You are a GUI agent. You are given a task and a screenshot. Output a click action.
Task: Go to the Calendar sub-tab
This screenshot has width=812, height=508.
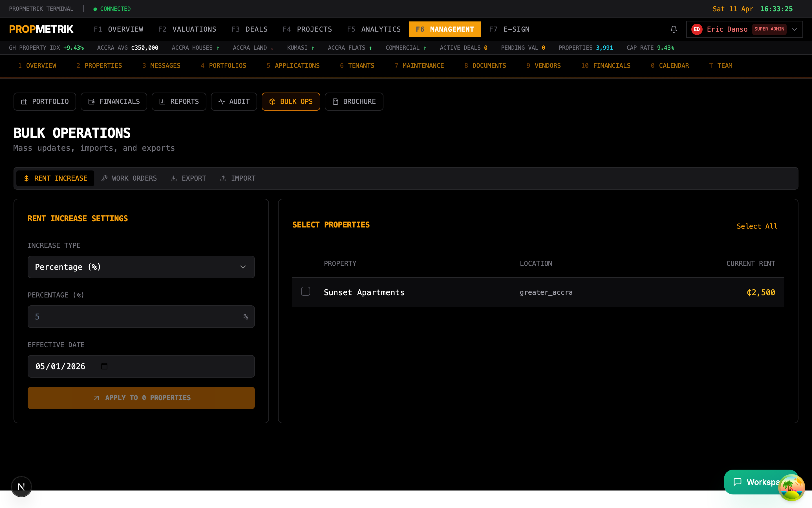pyautogui.click(x=670, y=65)
